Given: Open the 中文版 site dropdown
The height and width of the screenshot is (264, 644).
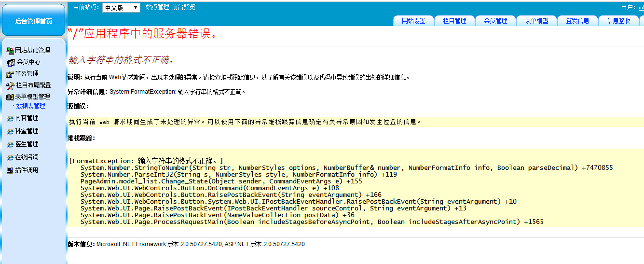Looking at the screenshot, I should point(121,7).
